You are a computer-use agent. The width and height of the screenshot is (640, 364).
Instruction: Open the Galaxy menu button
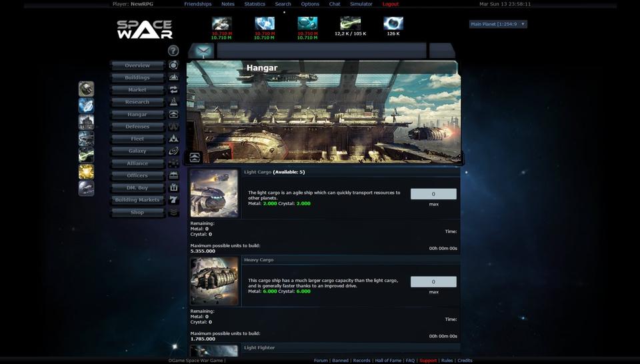tap(137, 151)
